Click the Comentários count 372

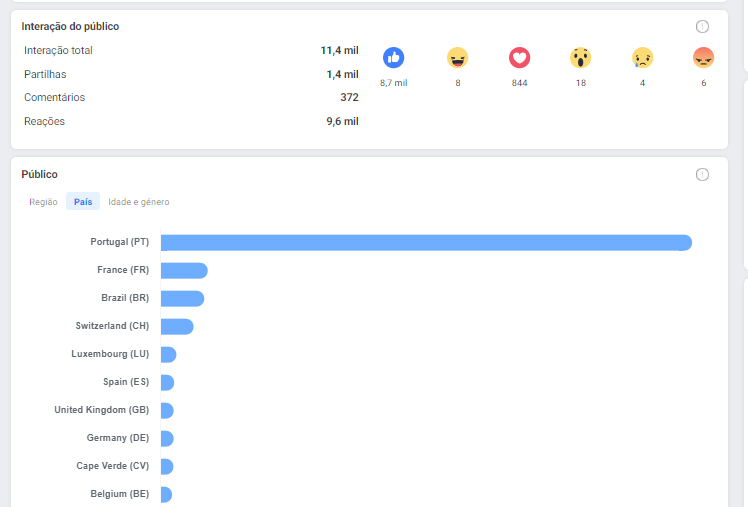pyautogui.click(x=349, y=98)
